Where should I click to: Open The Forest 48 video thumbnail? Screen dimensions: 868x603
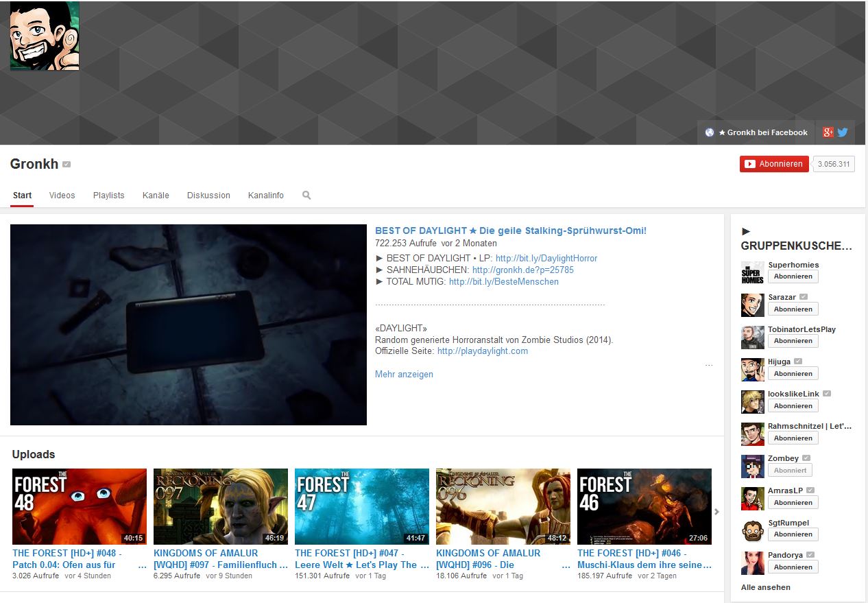80,506
